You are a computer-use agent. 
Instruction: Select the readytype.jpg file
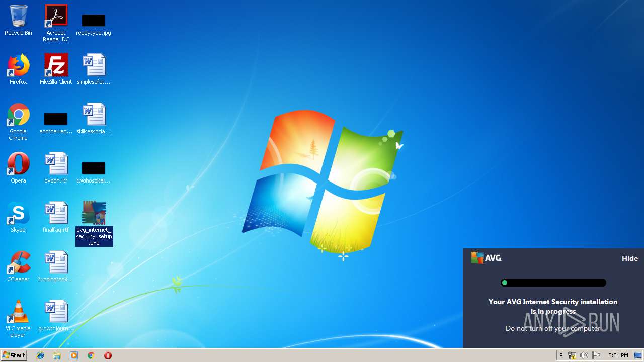(x=94, y=24)
